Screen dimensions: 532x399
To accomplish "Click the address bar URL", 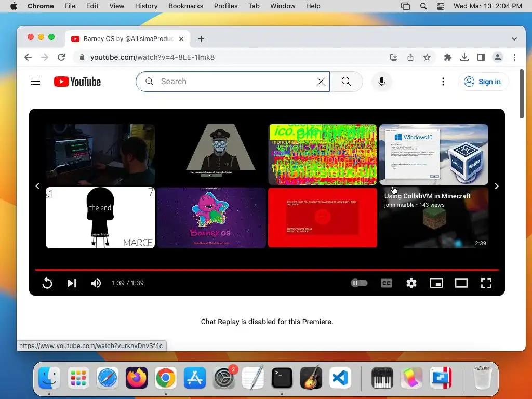I will pyautogui.click(x=152, y=57).
